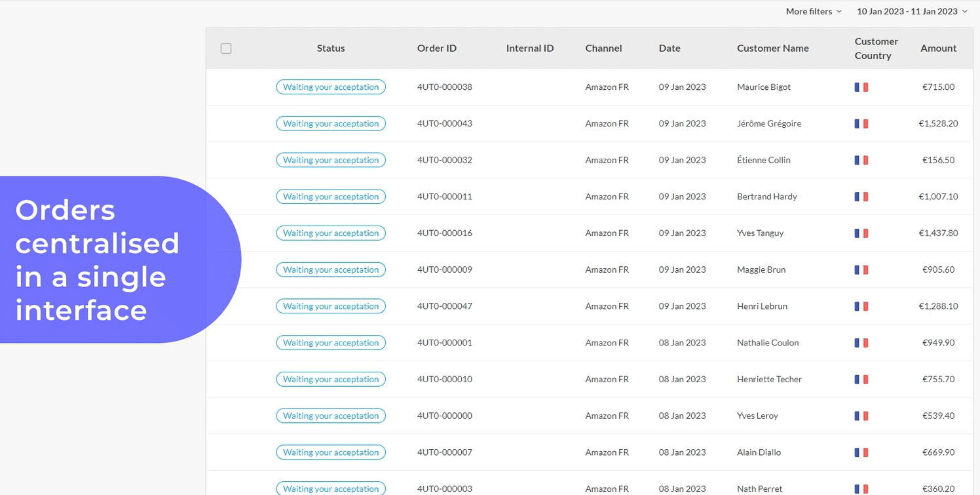This screenshot has height=495, width=980.
Task: Toggle the select-all checkbox in the table header
Action: click(x=226, y=48)
